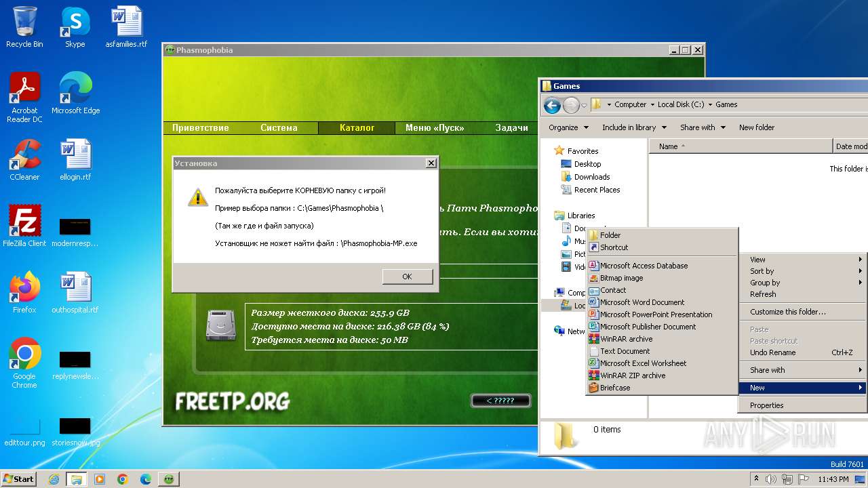The image size is (868, 488).
Task: Select Recent Places in Favorites
Action: point(597,190)
